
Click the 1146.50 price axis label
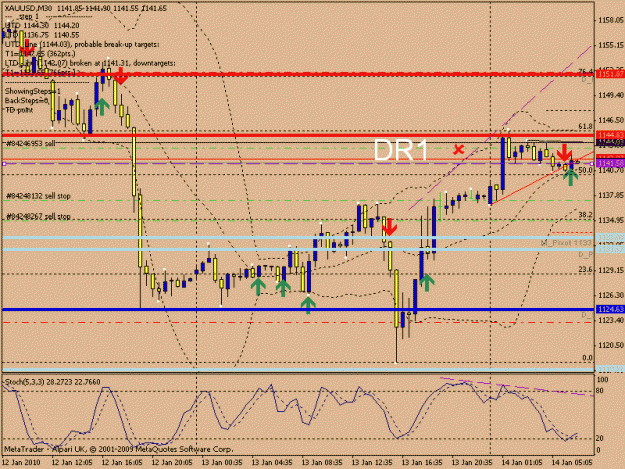click(611, 120)
